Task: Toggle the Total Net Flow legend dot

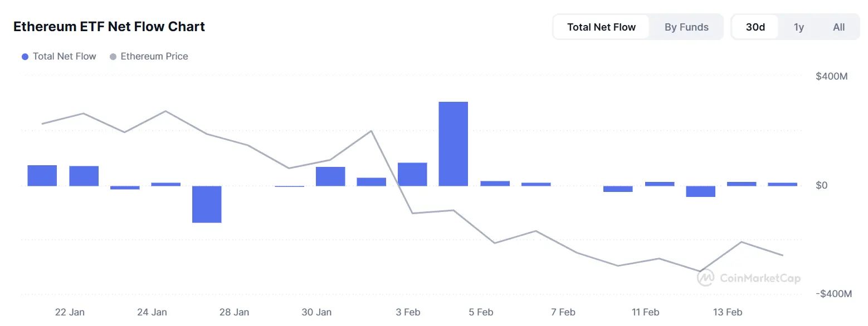Action: 25,57
